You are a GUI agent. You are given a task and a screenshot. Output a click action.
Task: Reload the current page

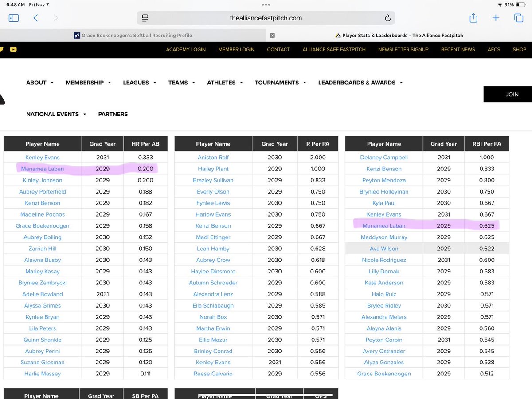point(387,18)
